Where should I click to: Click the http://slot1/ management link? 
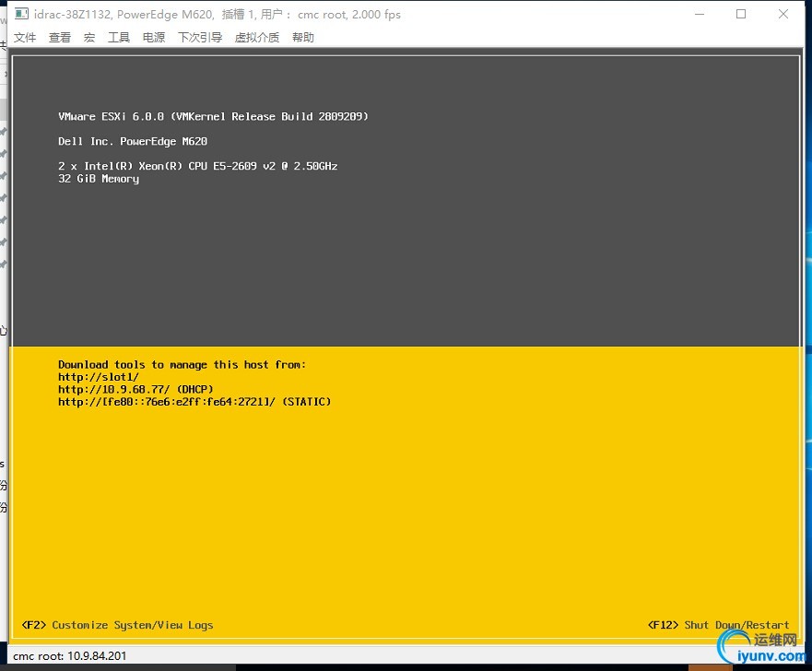pyautogui.click(x=99, y=376)
